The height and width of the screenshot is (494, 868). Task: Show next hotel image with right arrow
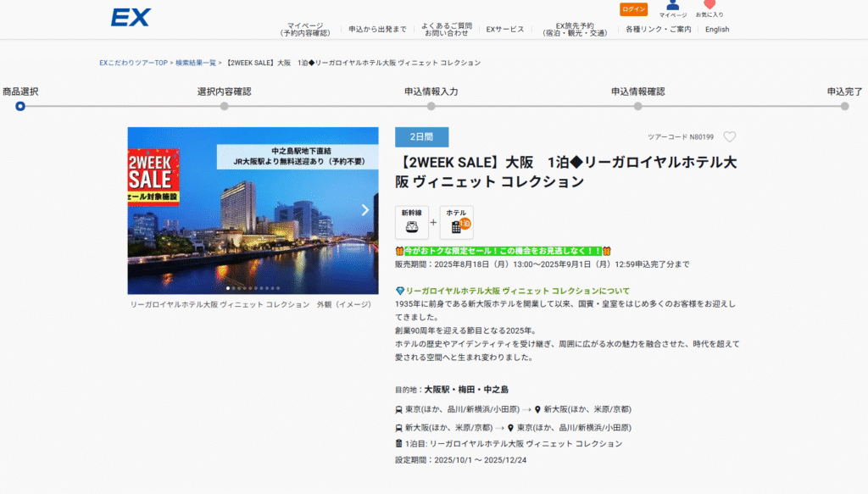(x=365, y=210)
